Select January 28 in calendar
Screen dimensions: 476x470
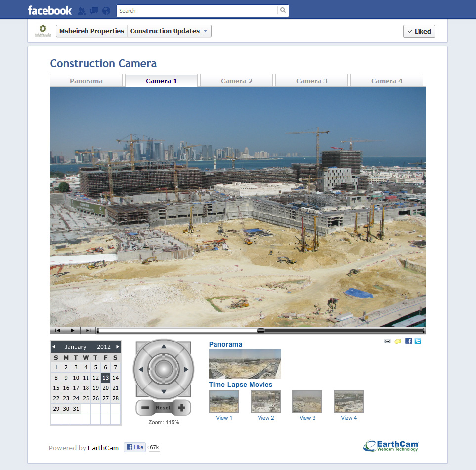coord(115,398)
